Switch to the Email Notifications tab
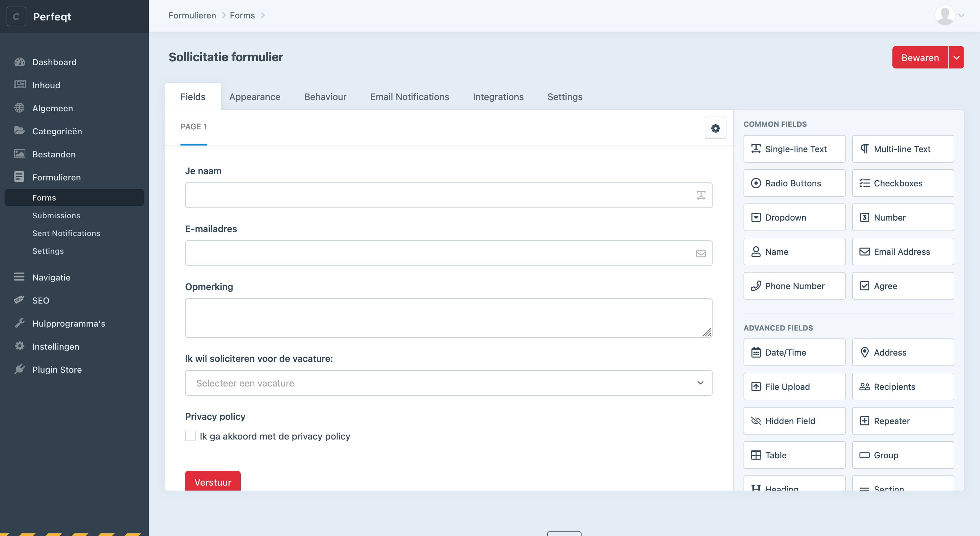 (x=409, y=96)
